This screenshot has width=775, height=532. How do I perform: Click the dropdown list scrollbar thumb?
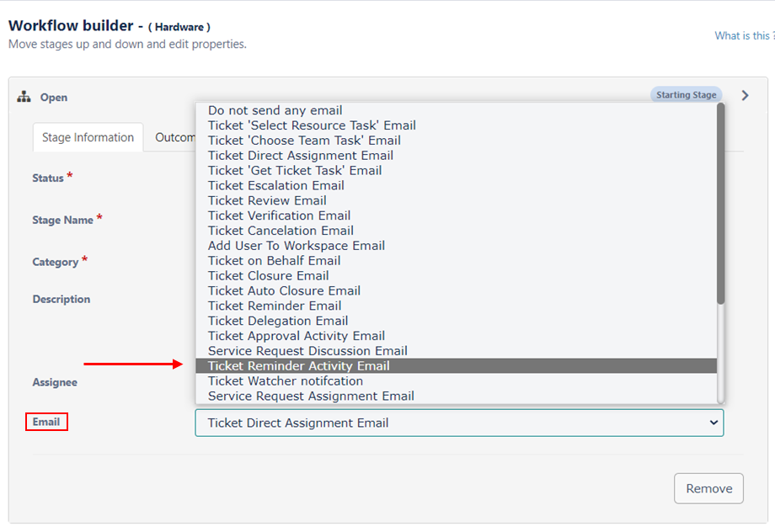click(x=720, y=204)
